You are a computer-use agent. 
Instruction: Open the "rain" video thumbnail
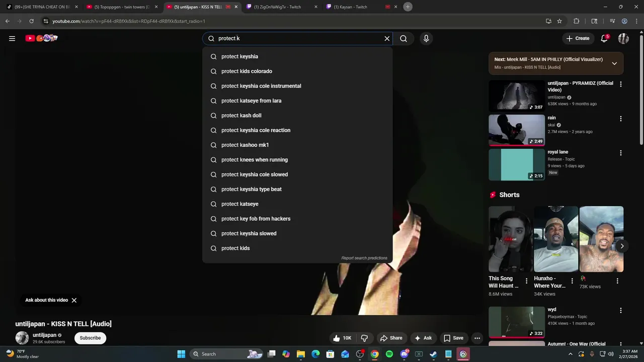point(517,130)
